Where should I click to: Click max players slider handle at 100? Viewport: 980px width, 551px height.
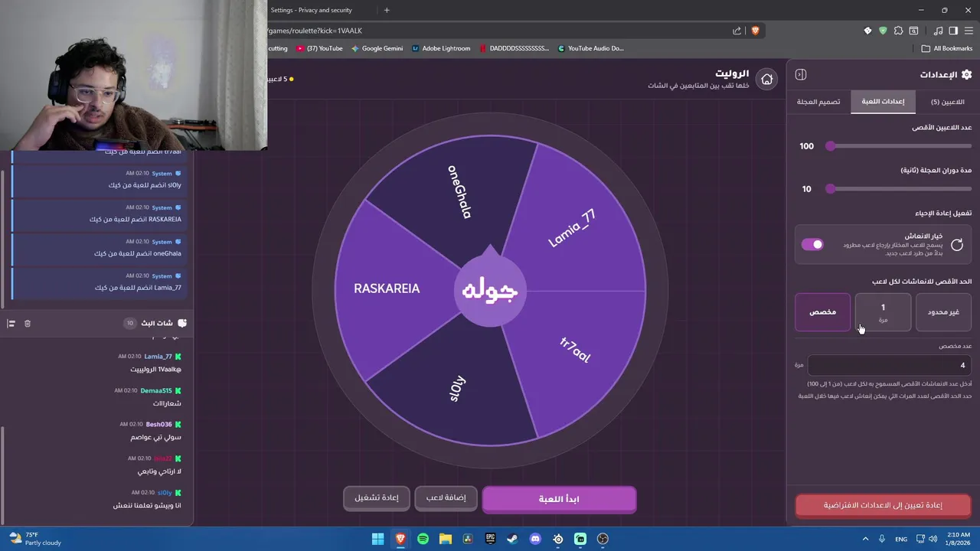[830, 146]
